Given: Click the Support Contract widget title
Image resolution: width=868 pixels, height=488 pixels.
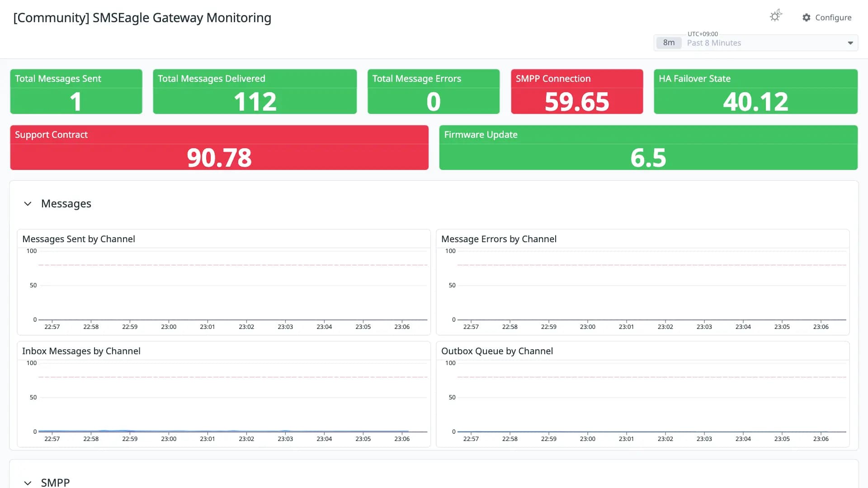Looking at the screenshot, I should click(51, 135).
